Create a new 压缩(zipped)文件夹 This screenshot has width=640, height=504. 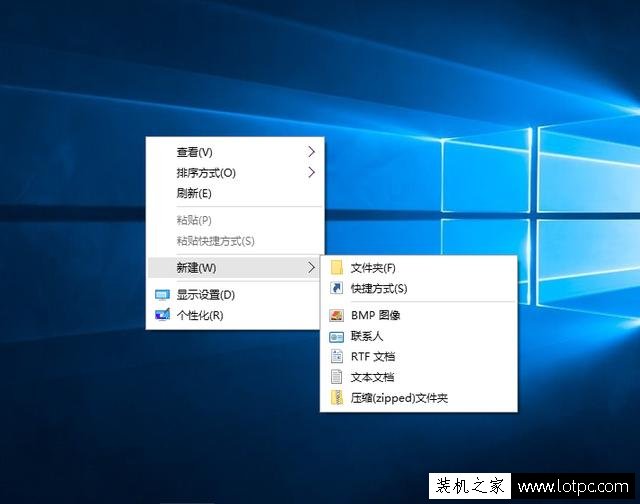pos(419,397)
